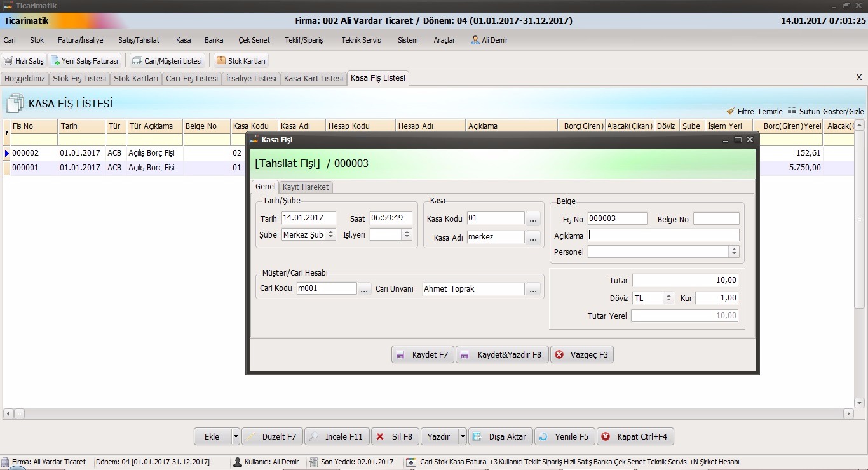868x470 pixels.
Task: Expand the Şube dropdown in Kasa Fişi
Action: pyautogui.click(x=331, y=234)
